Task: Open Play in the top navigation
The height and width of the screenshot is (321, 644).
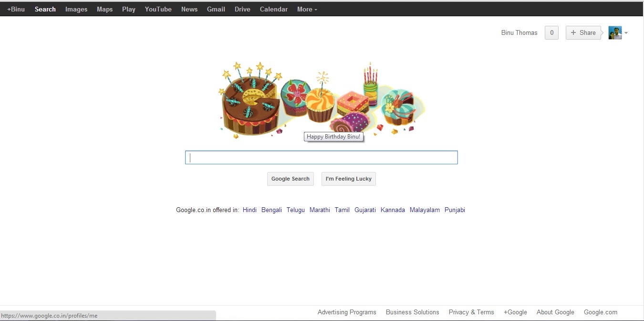Action: point(129,9)
